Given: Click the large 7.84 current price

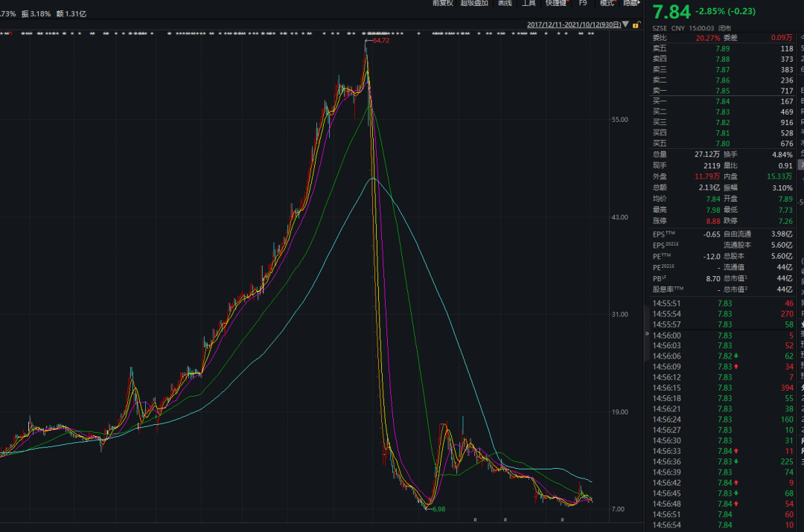Looking at the screenshot, I should (671, 12).
